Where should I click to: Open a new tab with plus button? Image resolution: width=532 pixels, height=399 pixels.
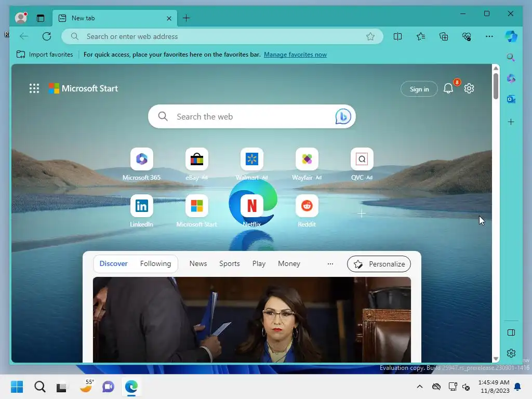pos(187,18)
